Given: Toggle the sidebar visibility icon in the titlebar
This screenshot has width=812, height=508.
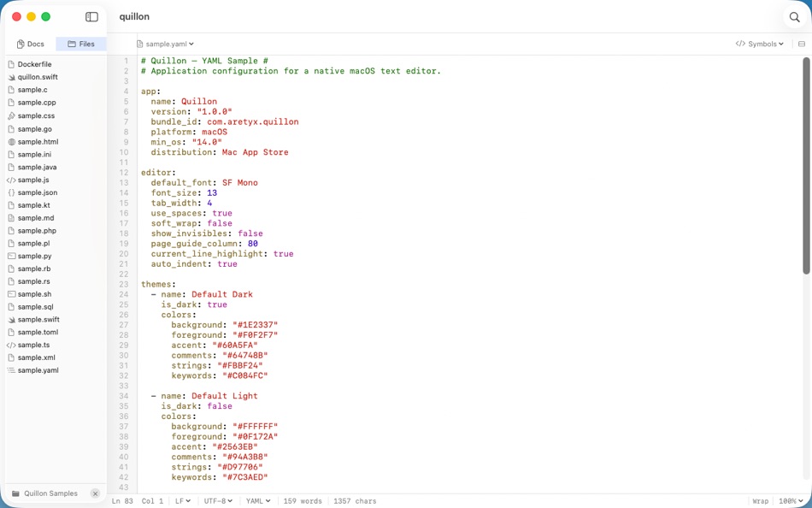Looking at the screenshot, I should coord(91,16).
